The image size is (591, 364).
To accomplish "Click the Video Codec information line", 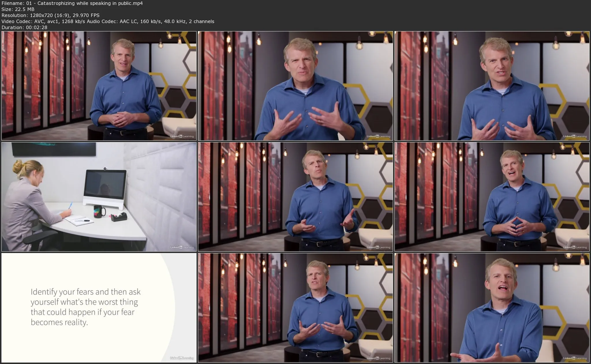I will [x=108, y=22].
